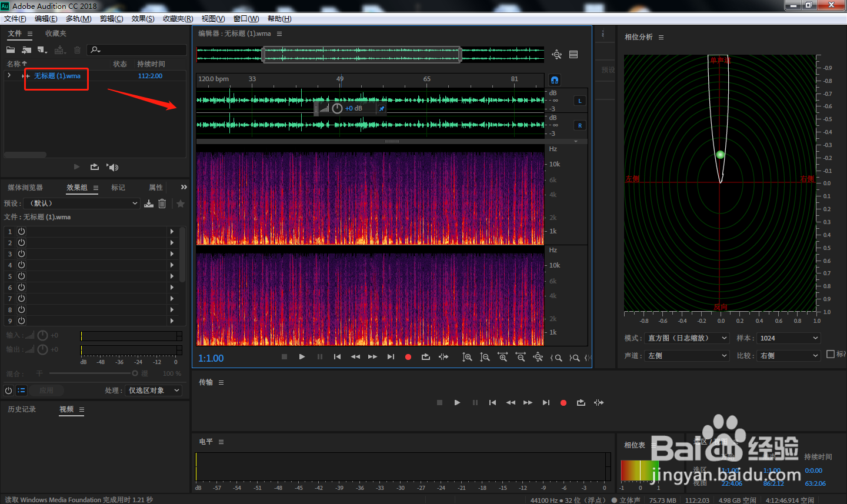Toggle main power button of Effects Rack
The height and width of the screenshot is (504, 847).
click(8, 390)
